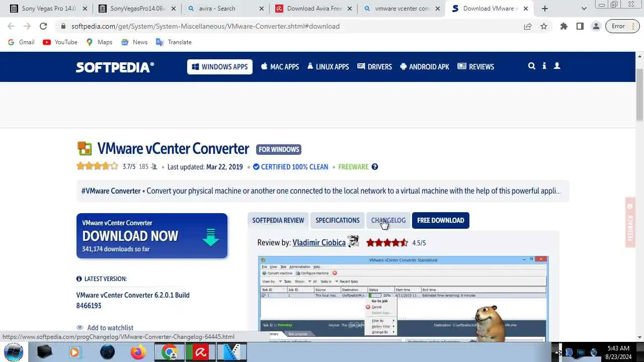This screenshot has height=362, width=644.
Task: Click the For Windows badge
Action: pos(279,149)
